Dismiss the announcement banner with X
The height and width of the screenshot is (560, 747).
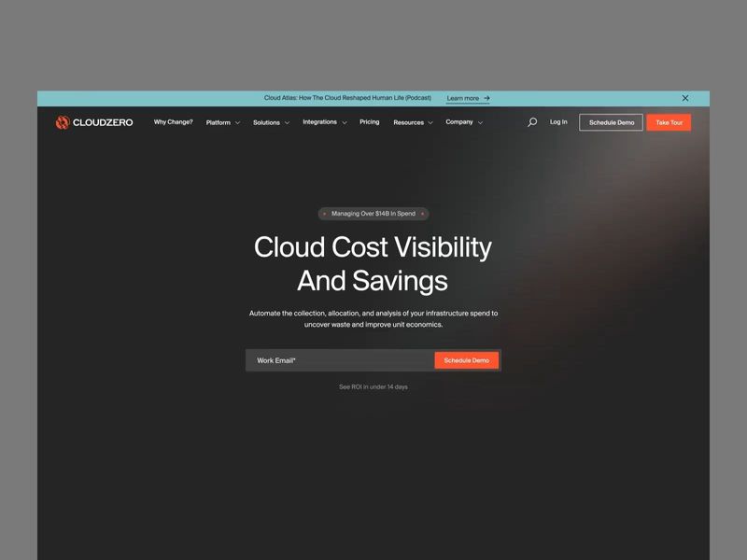coord(685,98)
